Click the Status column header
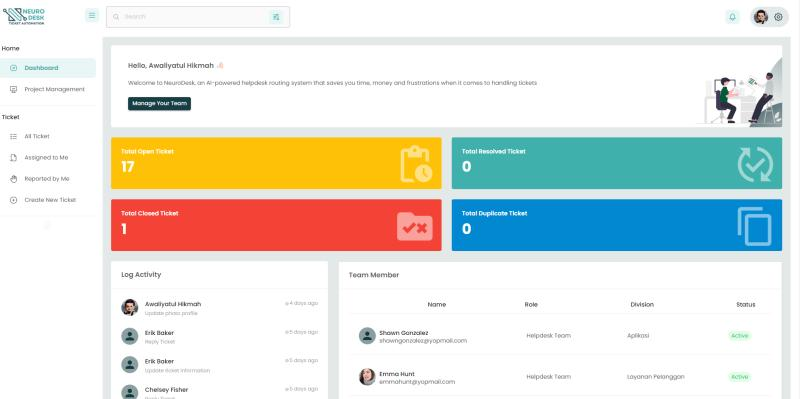The width and height of the screenshot is (800, 399). [745, 305]
